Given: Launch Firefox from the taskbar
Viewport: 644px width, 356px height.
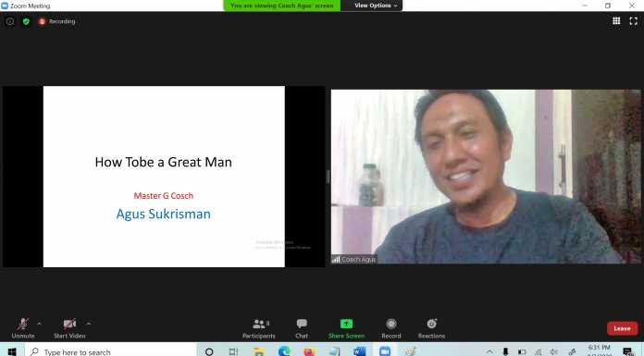Looking at the screenshot, I should click(x=309, y=351).
